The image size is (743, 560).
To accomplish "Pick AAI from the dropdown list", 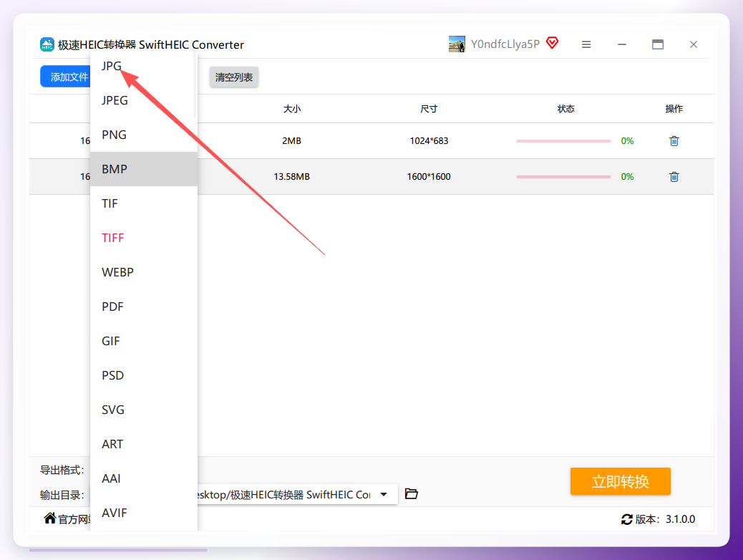I will [x=144, y=478].
